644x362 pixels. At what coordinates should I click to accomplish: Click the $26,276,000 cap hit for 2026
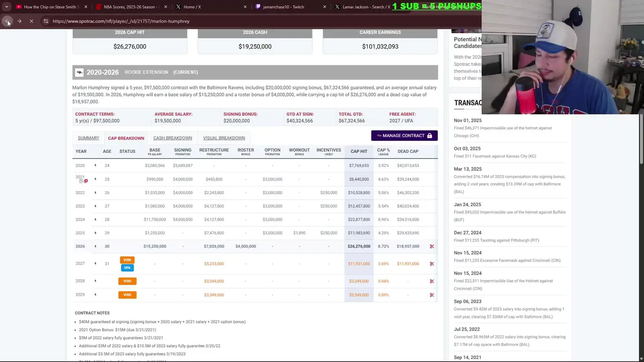[359, 246]
